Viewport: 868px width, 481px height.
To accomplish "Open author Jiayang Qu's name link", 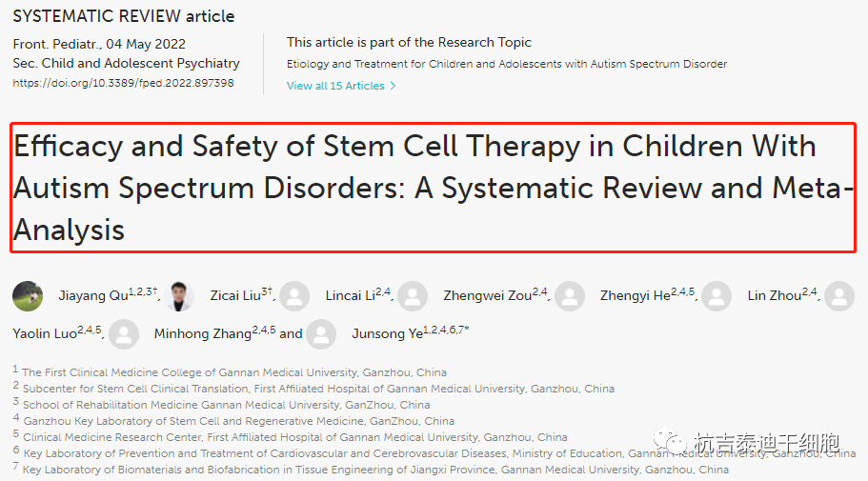I will (x=92, y=296).
